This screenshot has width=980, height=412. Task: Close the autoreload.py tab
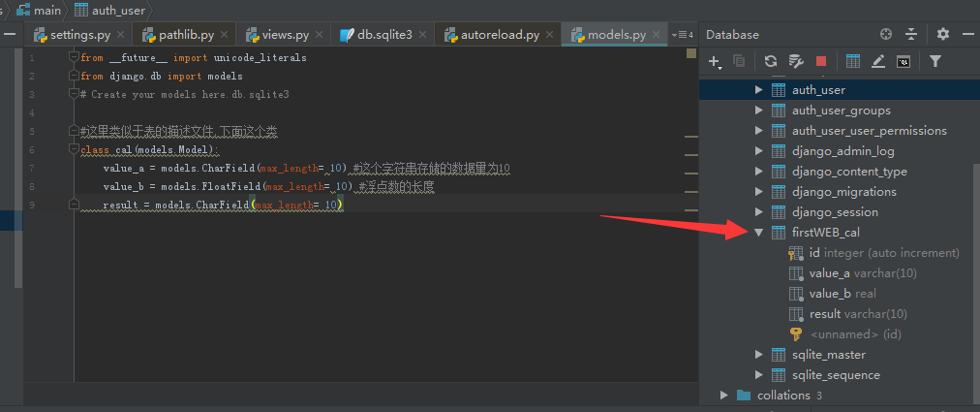pyautogui.click(x=549, y=35)
